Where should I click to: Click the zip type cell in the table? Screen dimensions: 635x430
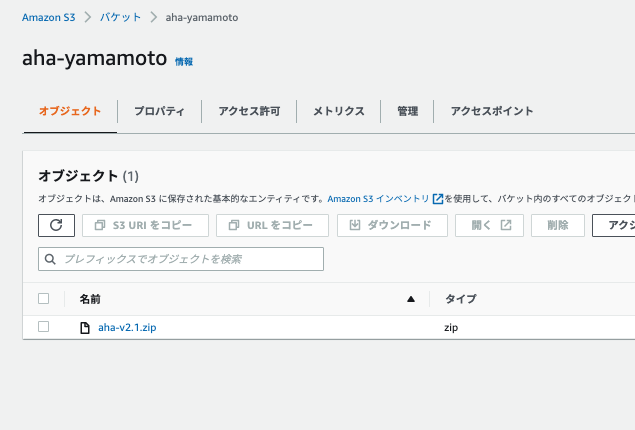[451, 328]
